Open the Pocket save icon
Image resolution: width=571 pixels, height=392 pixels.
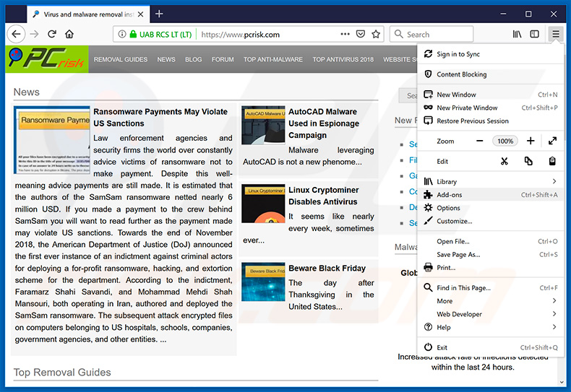[x=361, y=34]
